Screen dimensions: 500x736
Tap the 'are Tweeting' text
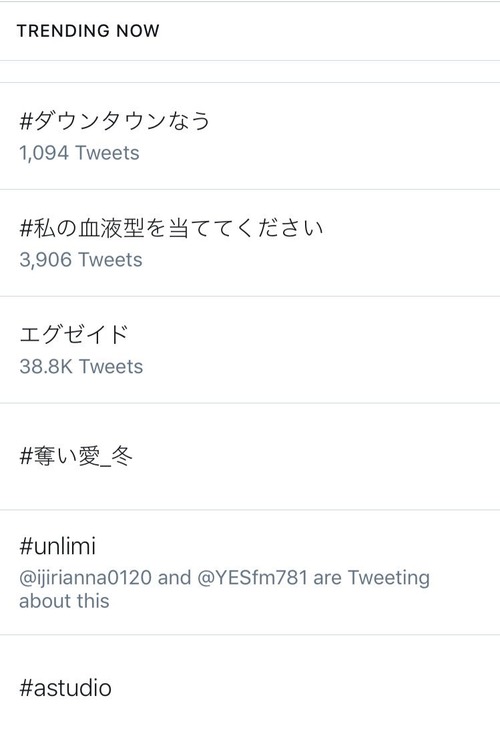coord(371,578)
